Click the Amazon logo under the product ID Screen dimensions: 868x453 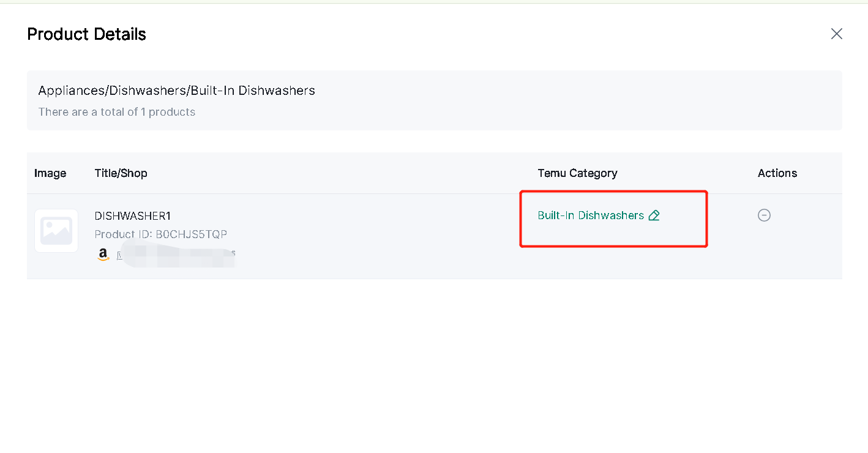(103, 254)
